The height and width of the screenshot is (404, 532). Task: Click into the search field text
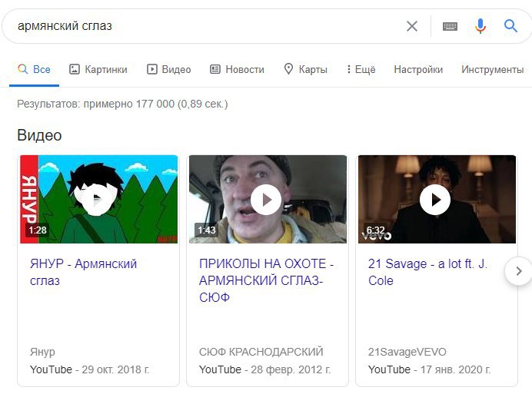(65, 26)
